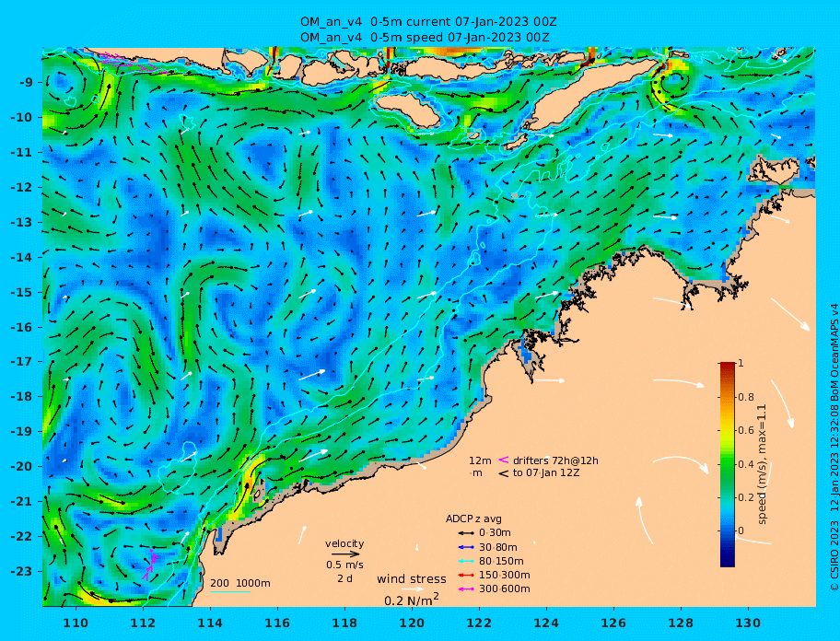Click the longitude axis label '126'

pos(614,623)
